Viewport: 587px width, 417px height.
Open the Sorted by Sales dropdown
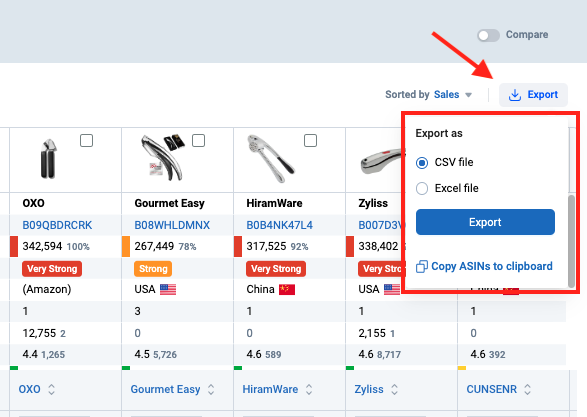click(x=428, y=95)
